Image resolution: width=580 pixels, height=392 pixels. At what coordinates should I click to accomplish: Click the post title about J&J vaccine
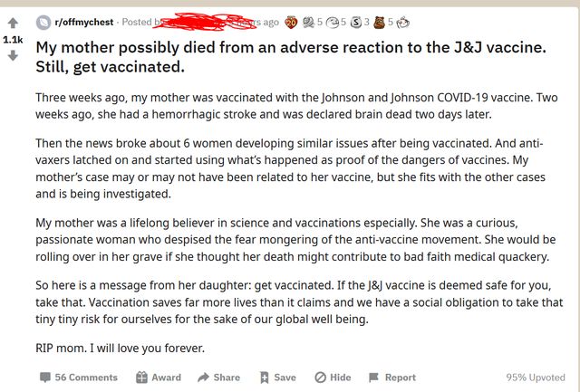291,57
